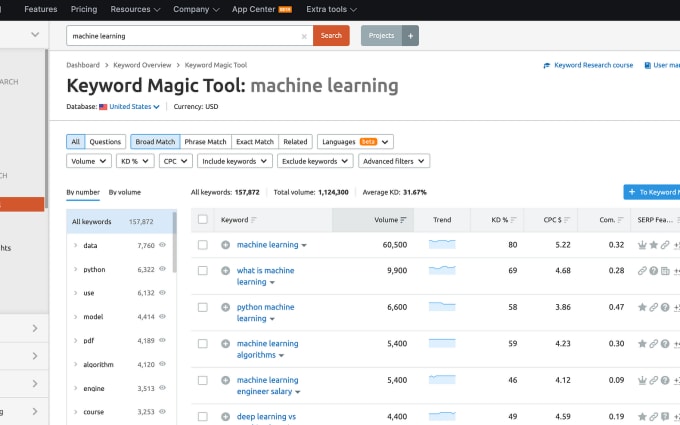This screenshot has width=680, height=425.
Task: Sort by Com. column sort icon
Action: coord(621,220)
